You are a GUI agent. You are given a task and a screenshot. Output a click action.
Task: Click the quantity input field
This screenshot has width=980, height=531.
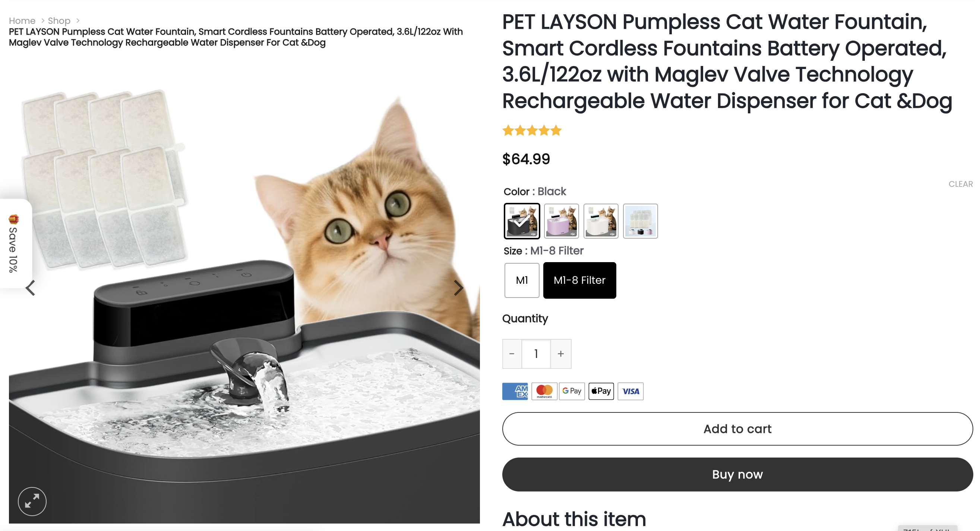(536, 354)
